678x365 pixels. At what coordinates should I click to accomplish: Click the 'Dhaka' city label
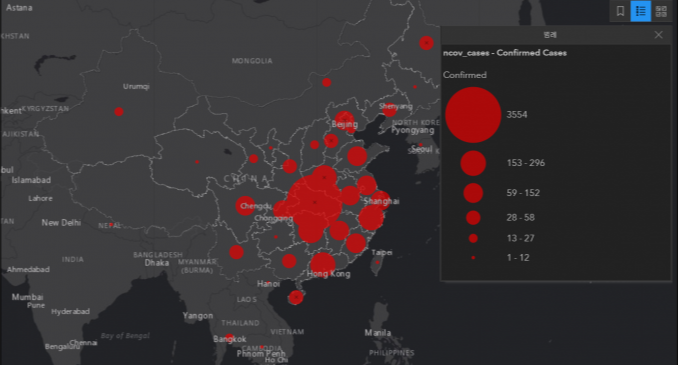(x=157, y=263)
